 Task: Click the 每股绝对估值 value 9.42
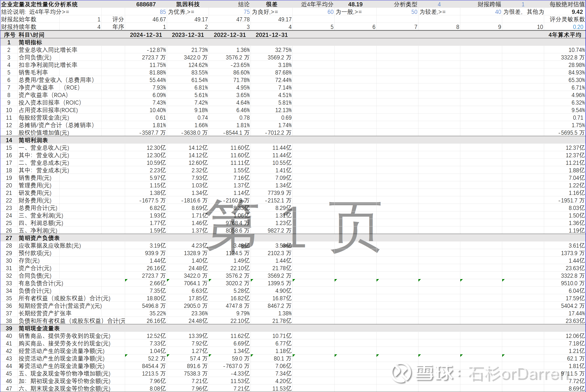click(577, 12)
